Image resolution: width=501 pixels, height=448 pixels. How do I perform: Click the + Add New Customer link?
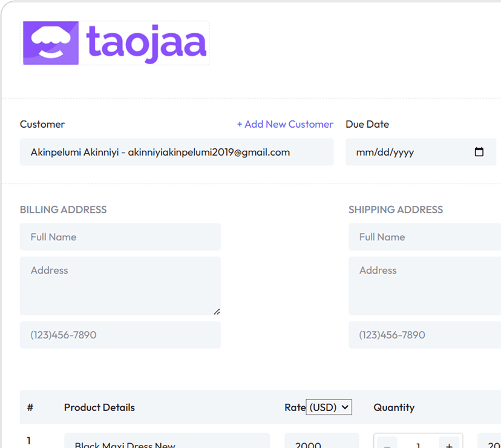pyautogui.click(x=285, y=124)
